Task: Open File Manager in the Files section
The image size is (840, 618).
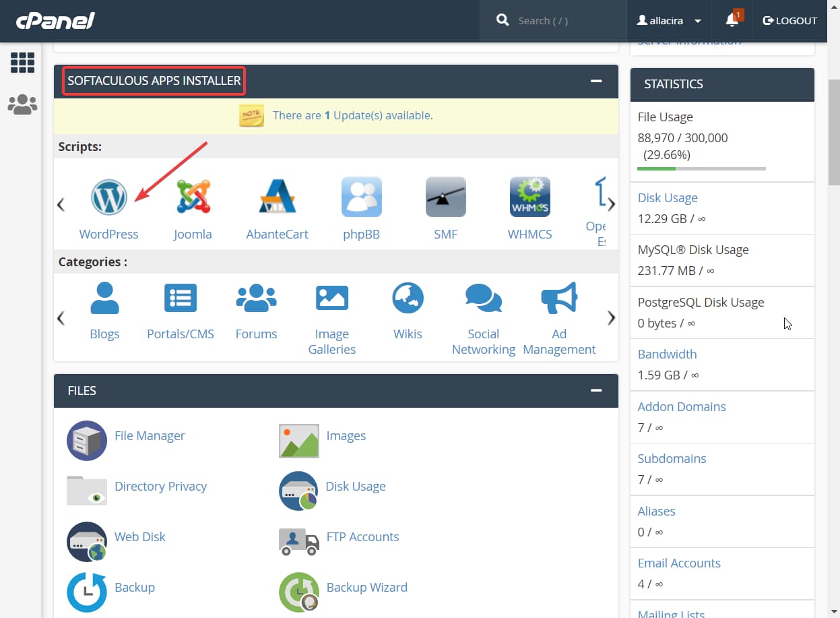Action: point(86,440)
